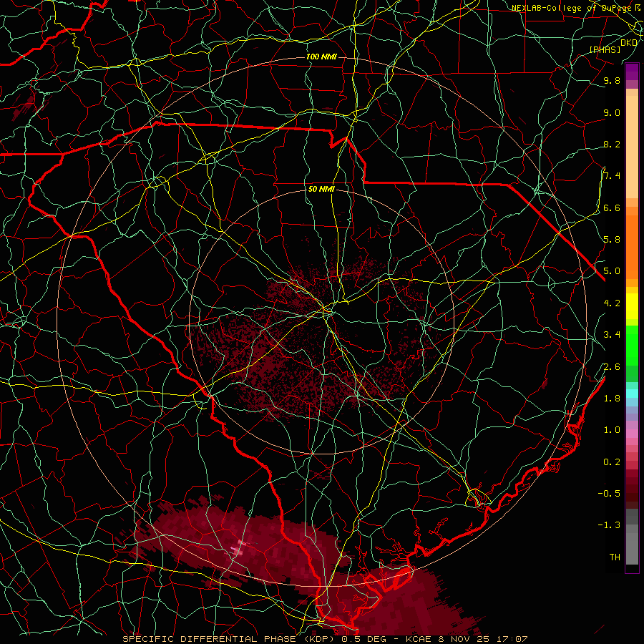Click SPECIFIC DIFFERENTIAL PHASE (KDP) title text
644x644 pixels.
pyautogui.click(x=229, y=639)
